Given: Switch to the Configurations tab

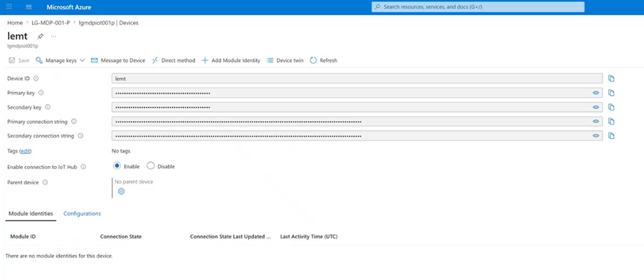Looking at the screenshot, I should [82, 214].
